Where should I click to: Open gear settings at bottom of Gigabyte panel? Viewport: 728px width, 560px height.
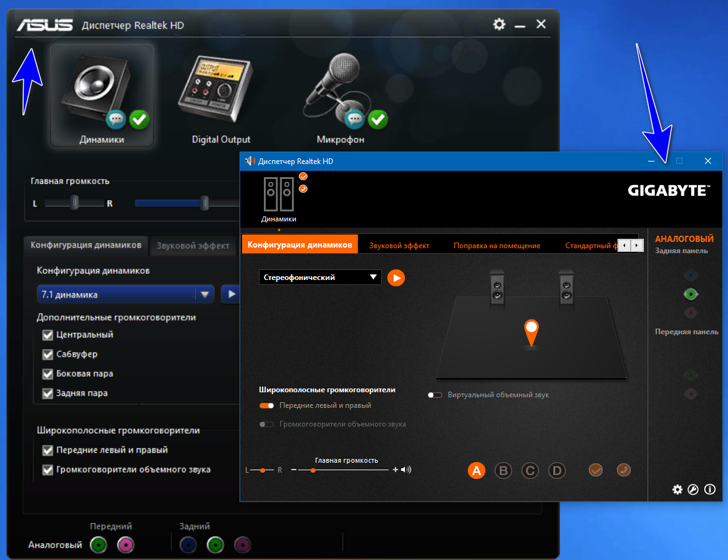coord(677,490)
